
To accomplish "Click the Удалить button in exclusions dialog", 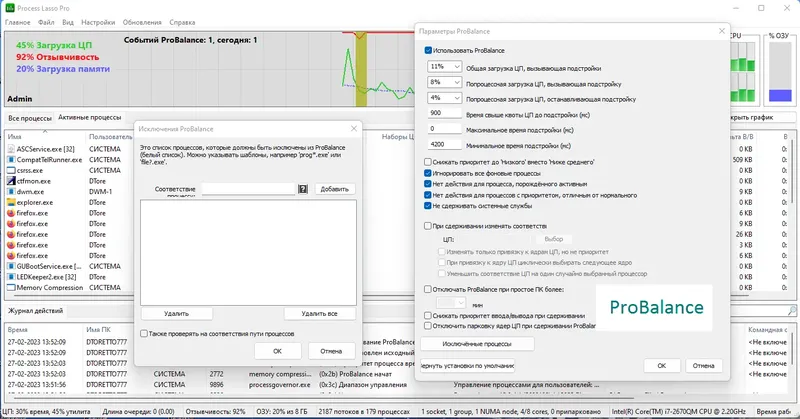I will [177, 313].
